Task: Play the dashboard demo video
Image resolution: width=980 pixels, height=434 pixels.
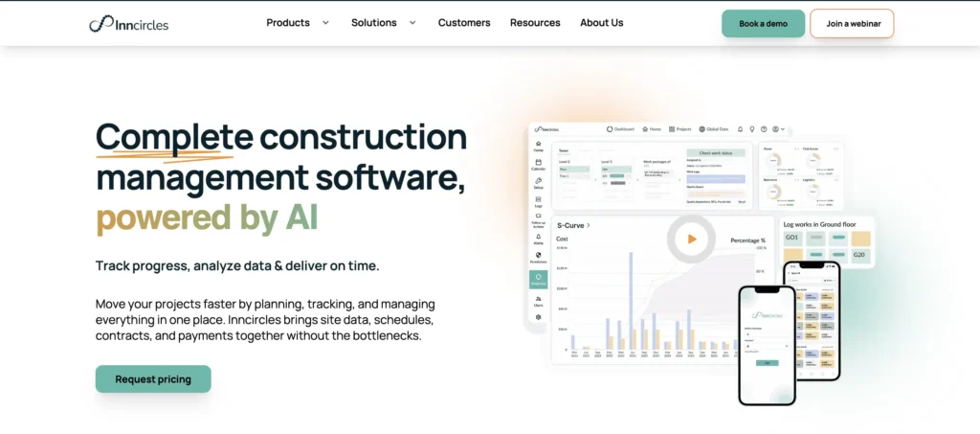Action: tap(691, 239)
